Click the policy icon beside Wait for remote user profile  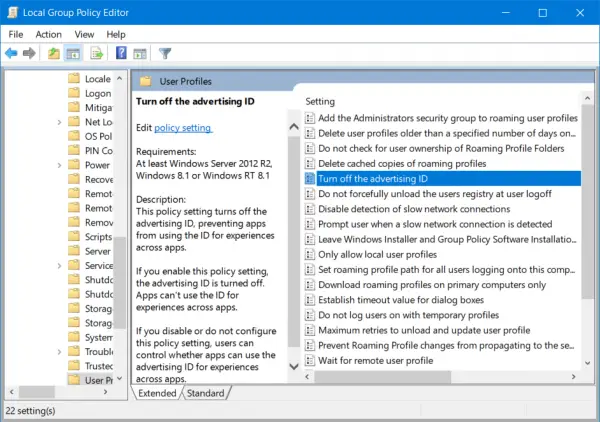click(x=310, y=360)
